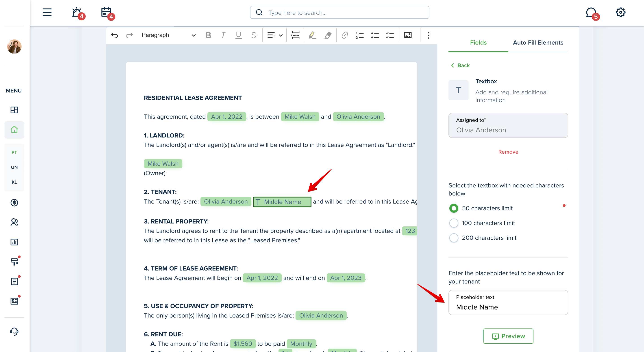Select 200 characters limit

tap(453, 237)
